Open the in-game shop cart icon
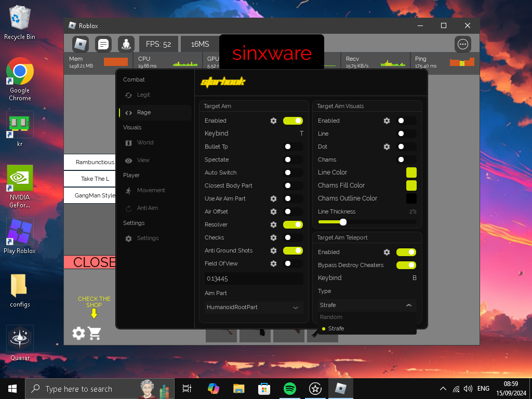532x399 pixels. [95, 333]
